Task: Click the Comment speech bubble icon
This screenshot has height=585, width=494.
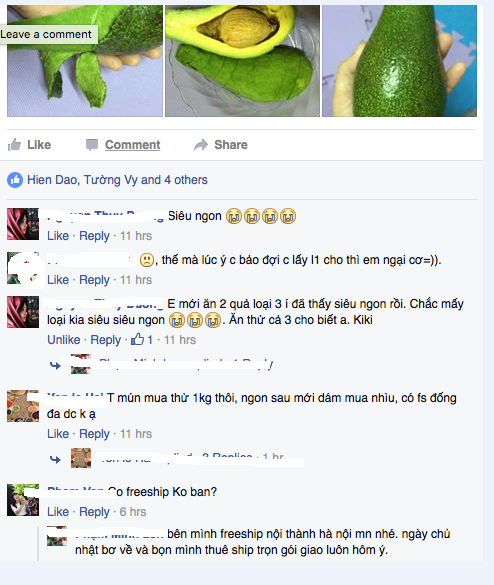Action: (x=92, y=145)
